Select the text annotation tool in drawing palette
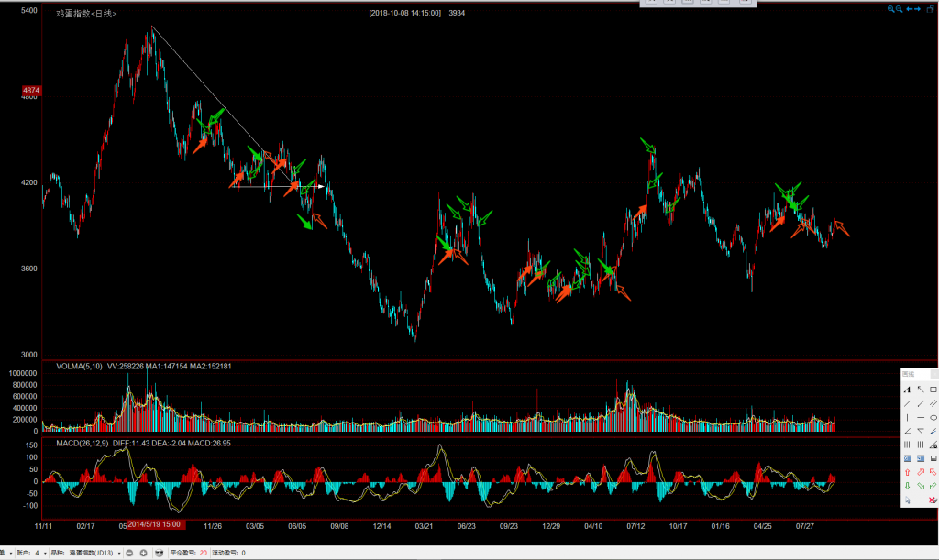Viewport: 939px width, 560px height. pos(907,390)
